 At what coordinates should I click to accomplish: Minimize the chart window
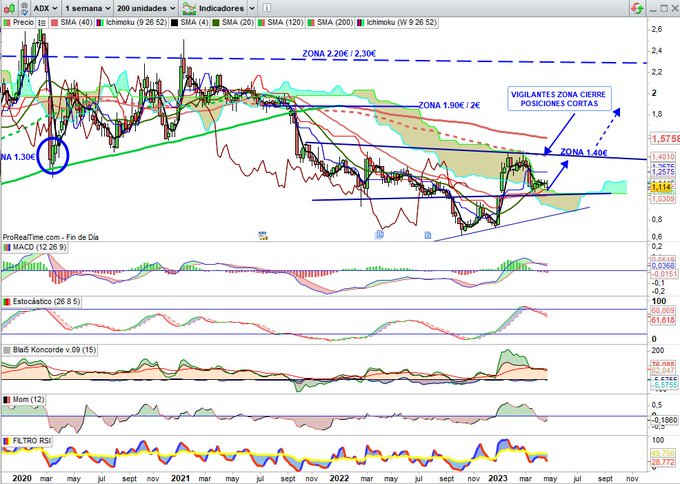pos(654,9)
